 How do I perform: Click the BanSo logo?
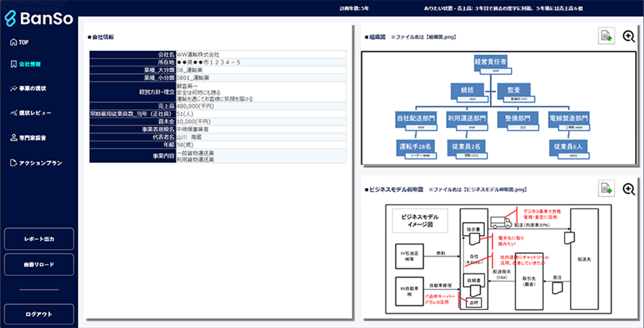39,18
